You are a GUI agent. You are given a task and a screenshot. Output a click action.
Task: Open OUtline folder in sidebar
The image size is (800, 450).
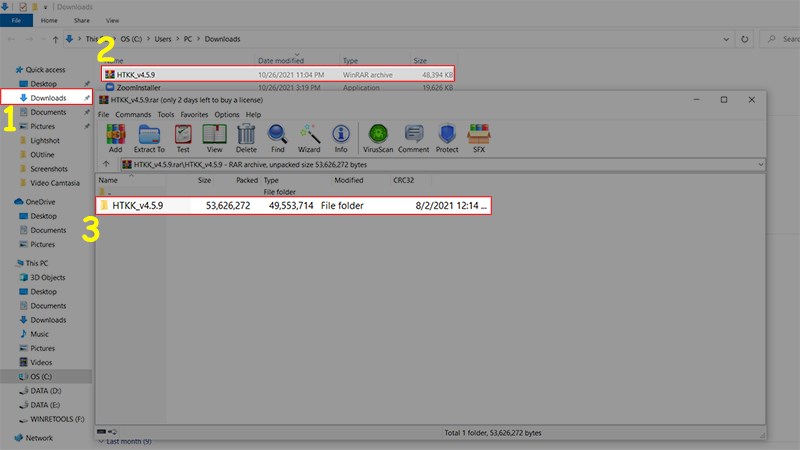(42, 155)
